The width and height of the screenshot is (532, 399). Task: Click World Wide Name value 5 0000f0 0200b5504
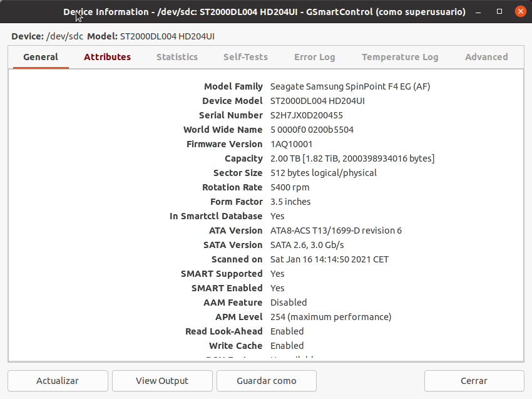(312, 130)
